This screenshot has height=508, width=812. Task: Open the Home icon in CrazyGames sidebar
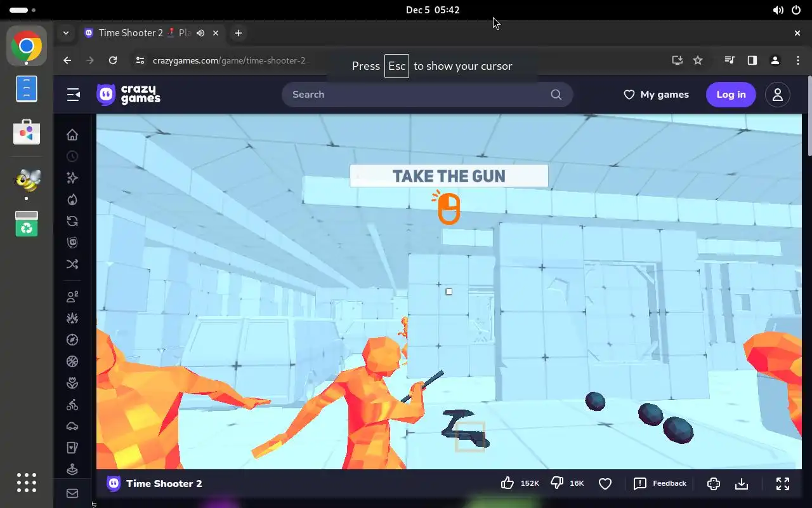coord(72,135)
